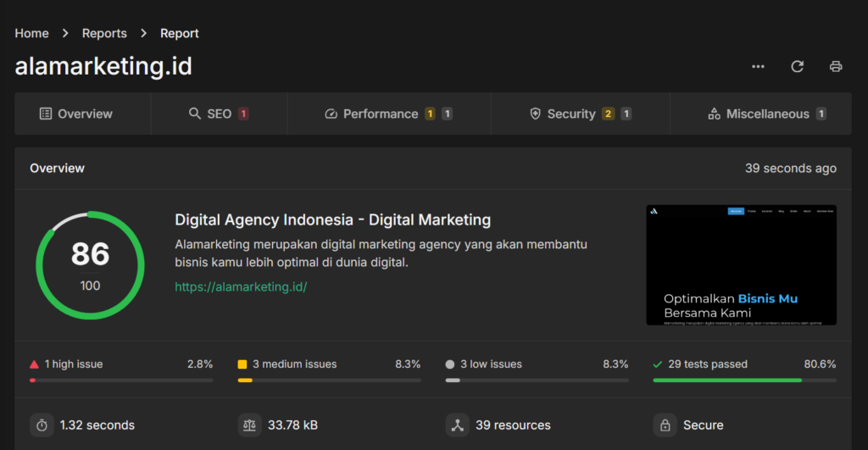
Task: Click the Alamarketing description paragraph
Action: [381, 253]
